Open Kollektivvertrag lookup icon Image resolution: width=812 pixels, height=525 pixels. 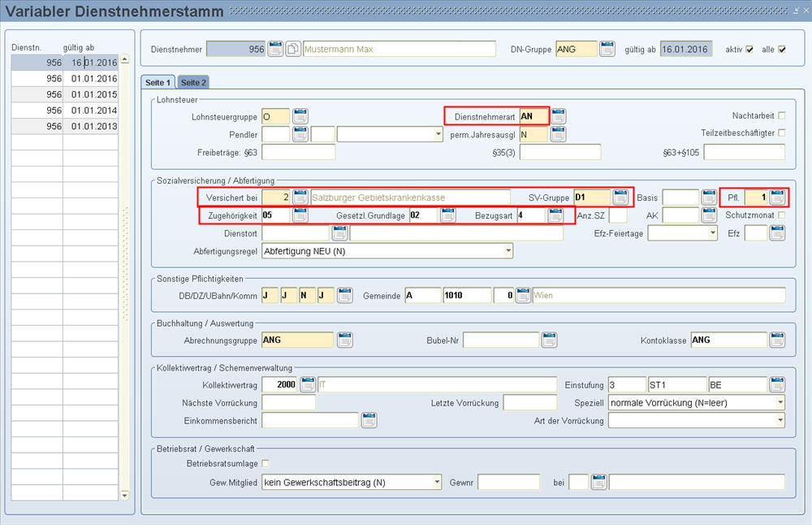(308, 384)
